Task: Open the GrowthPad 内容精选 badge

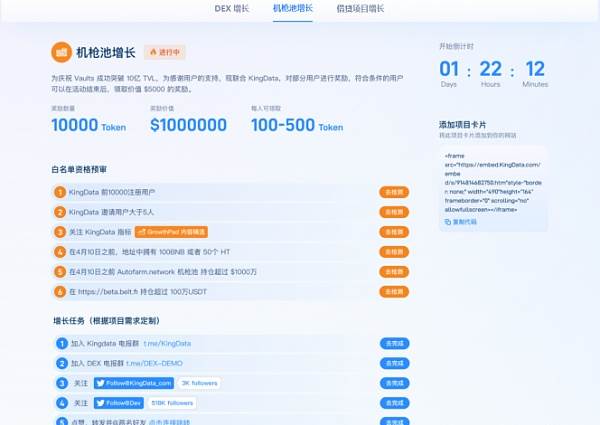Action: tap(171, 232)
